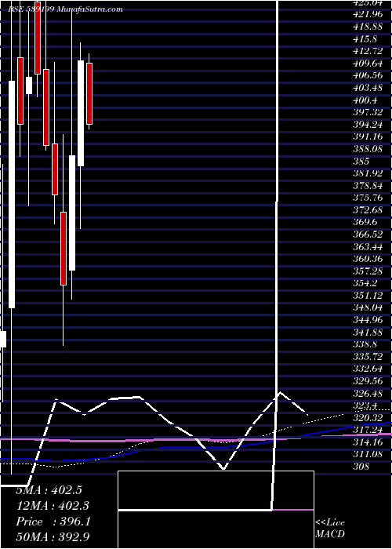Click the 351.12 price axis label
392x549 pixels.
pyautogui.click(x=367, y=296)
